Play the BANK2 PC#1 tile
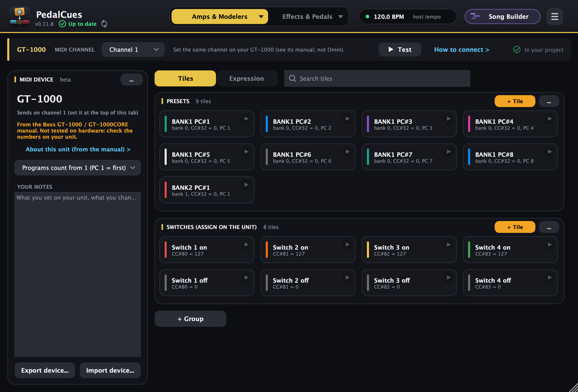Image resolution: width=578 pixels, height=392 pixels. (x=246, y=185)
